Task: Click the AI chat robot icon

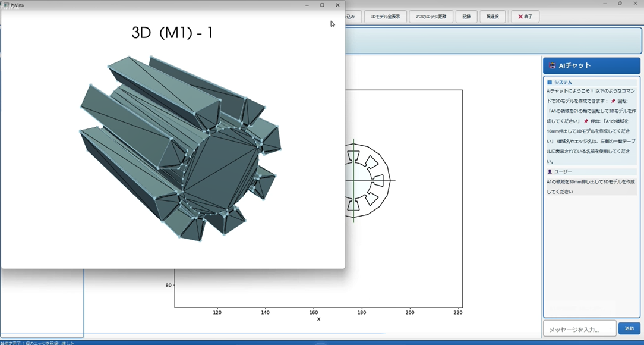Action: point(552,66)
